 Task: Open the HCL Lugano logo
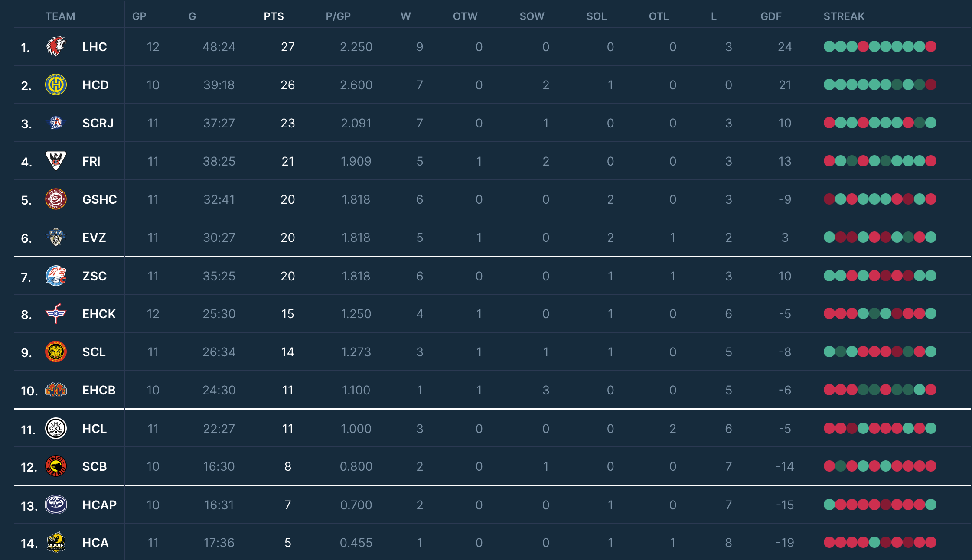[x=56, y=428]
